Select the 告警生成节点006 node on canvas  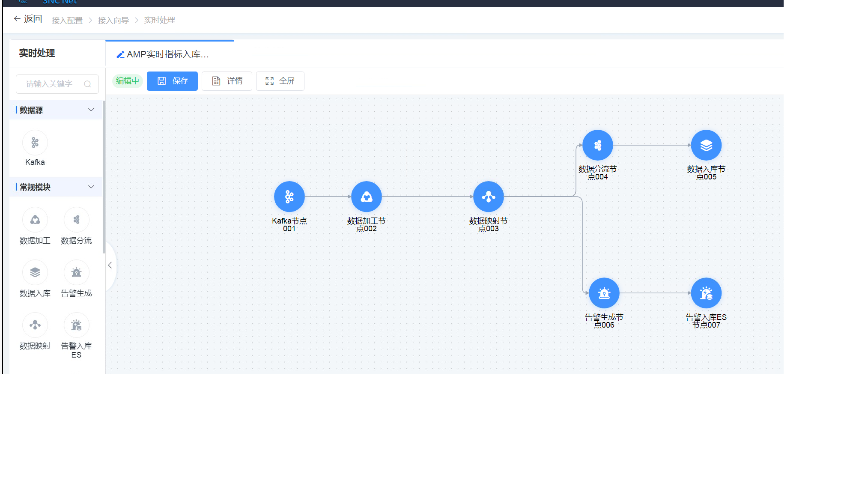click(604, 293)
